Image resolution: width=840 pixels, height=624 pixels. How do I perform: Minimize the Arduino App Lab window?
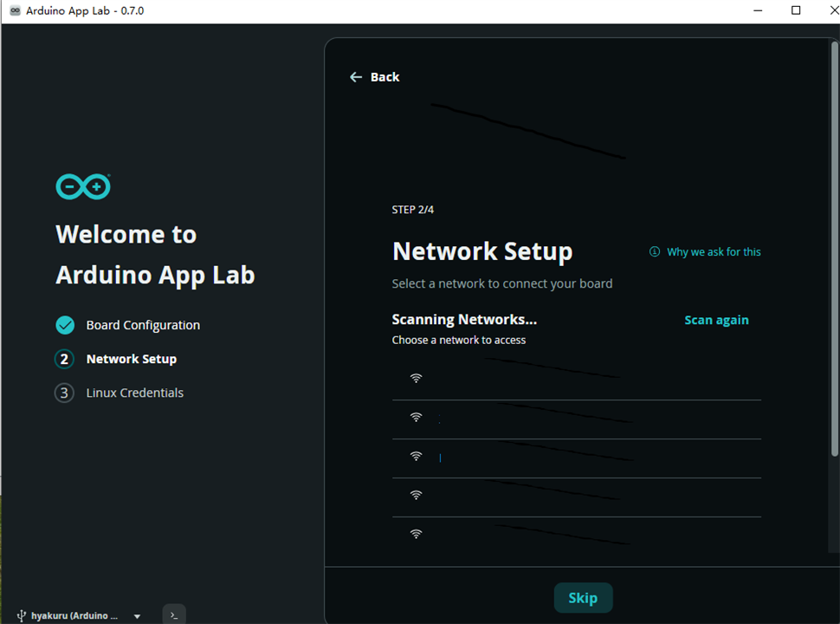point(758,10)
